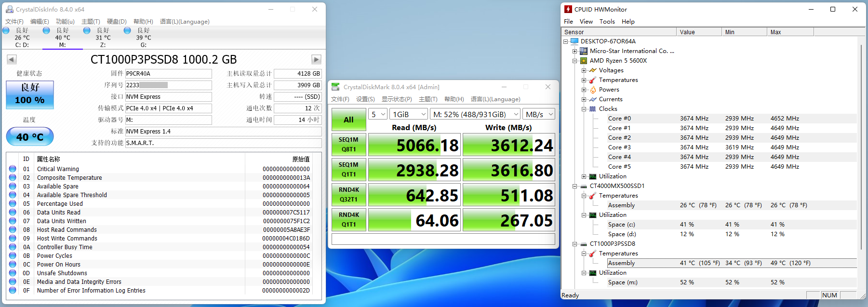Click the SEQ1M Q8T1 read result 5066.18
The image size is (868, 307).
point(414,145)
